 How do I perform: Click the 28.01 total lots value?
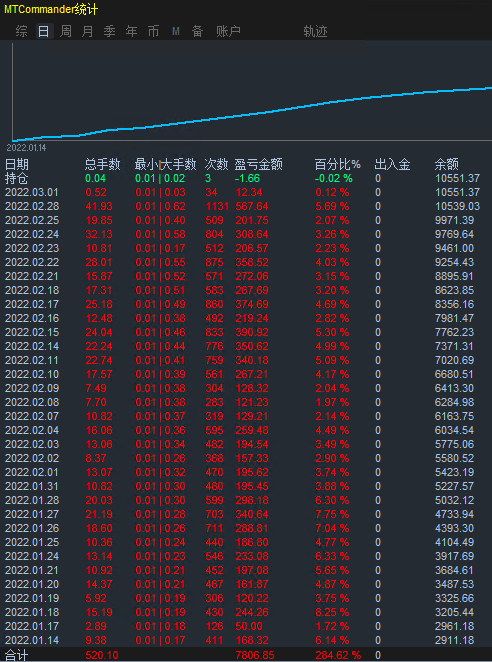coord(99,262)
